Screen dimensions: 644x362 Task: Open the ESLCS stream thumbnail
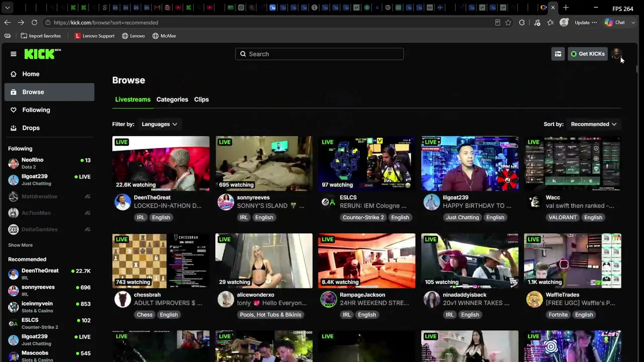tap(367, 163)
